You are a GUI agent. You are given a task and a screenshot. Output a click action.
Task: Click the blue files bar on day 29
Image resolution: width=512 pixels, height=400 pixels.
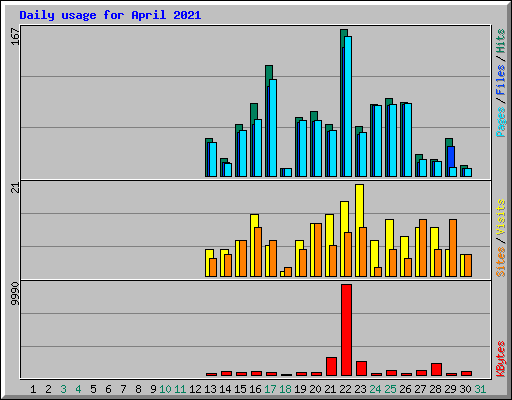(x=451, y=157)
